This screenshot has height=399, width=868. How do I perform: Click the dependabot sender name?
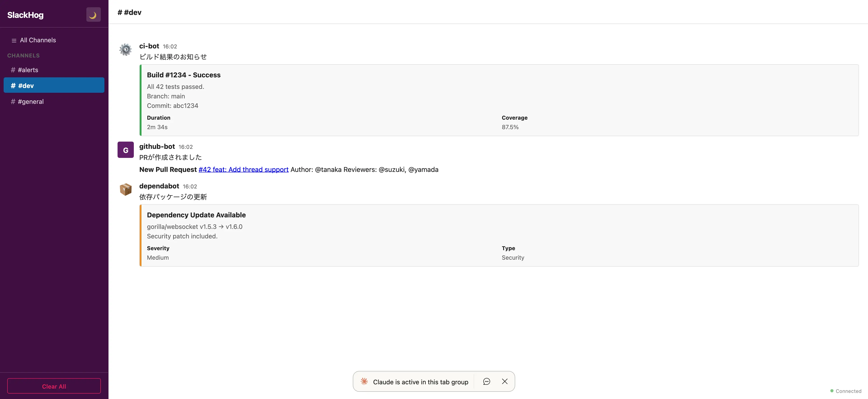[159, 186]
